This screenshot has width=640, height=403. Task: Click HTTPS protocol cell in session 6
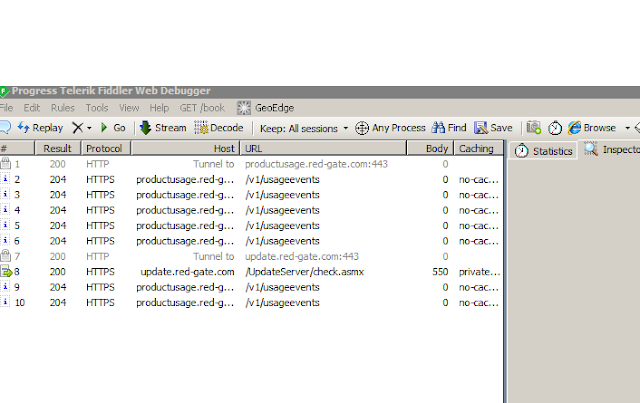(100, 241)
